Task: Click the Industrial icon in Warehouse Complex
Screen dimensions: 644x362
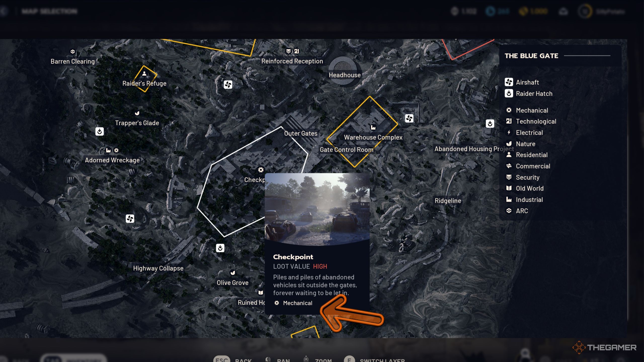Action: coord(373,127)
